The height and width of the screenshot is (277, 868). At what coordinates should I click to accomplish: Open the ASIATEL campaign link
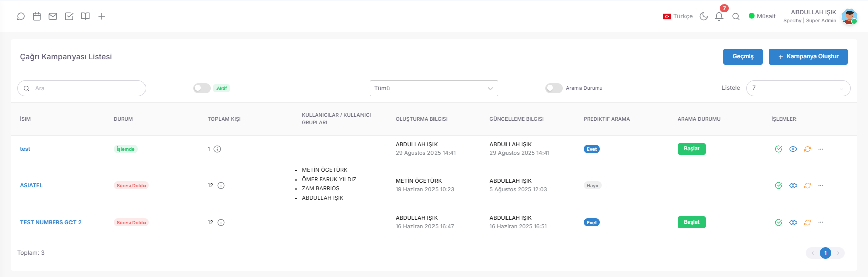click(31, 185)
